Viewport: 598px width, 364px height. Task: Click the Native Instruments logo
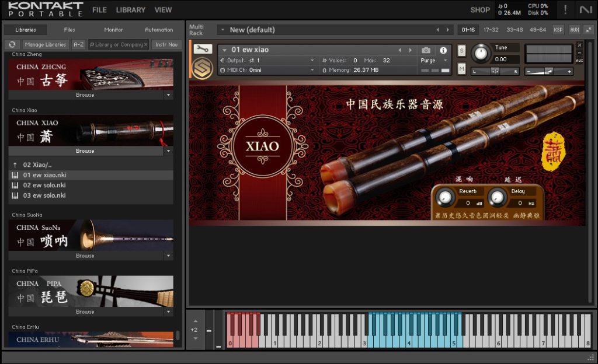pyautogui.click(x=585, y=9)
